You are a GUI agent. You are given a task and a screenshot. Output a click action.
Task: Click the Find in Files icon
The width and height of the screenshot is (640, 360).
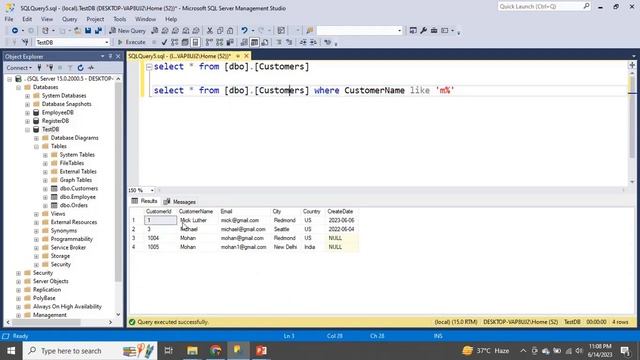tap(310, 31)
